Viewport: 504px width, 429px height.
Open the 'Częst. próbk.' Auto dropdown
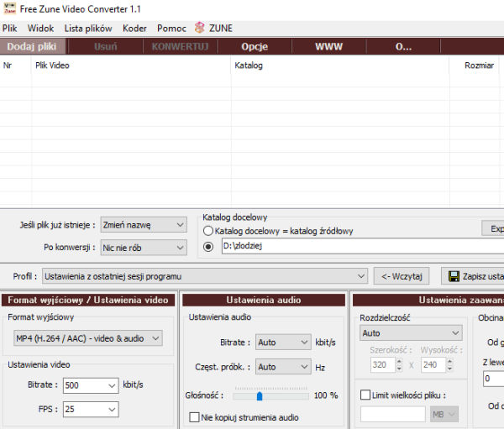pos(283,367)
